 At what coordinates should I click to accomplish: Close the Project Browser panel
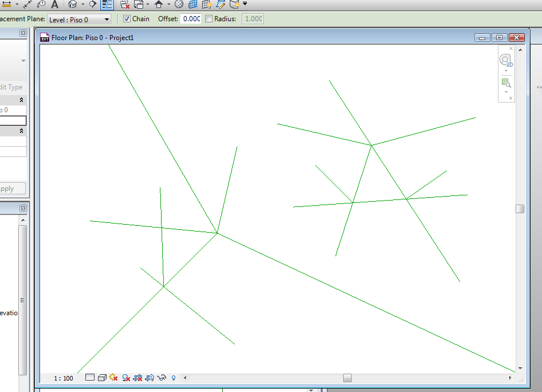pos(23,208)
